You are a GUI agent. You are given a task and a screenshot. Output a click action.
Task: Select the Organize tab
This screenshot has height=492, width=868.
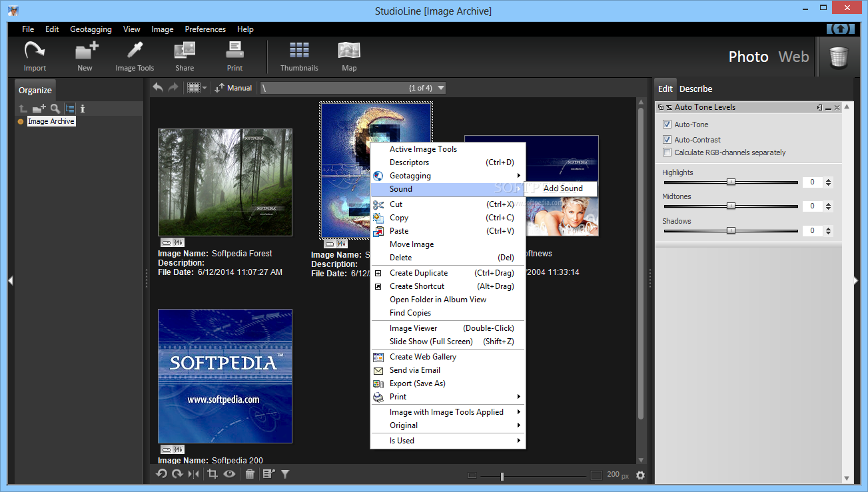point(35,90)
